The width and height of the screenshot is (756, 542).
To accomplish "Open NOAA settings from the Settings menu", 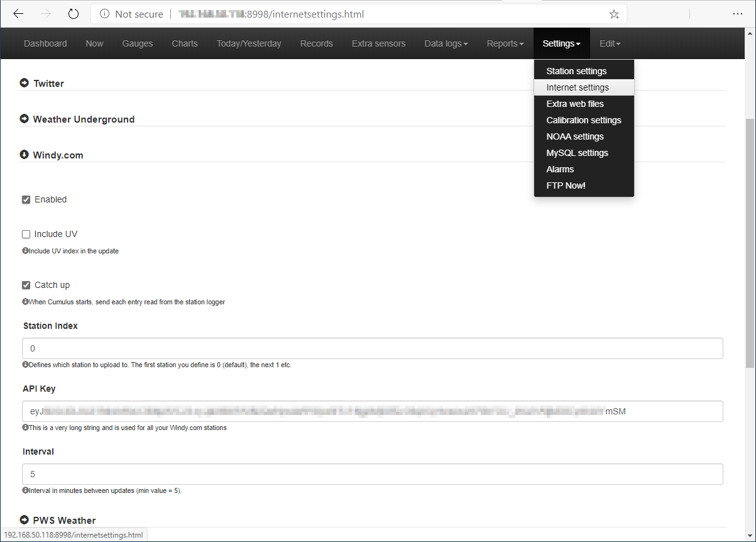I will (x=575, y=136).
